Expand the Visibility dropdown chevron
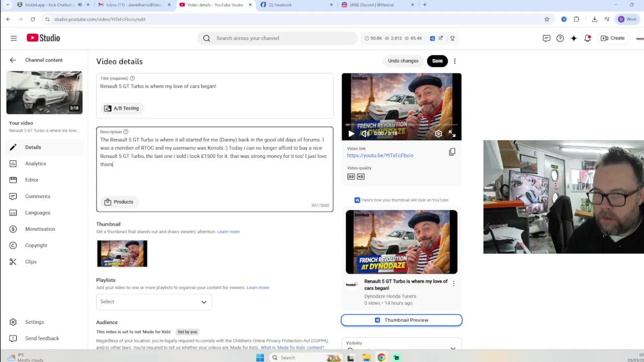 pos(453,348)
